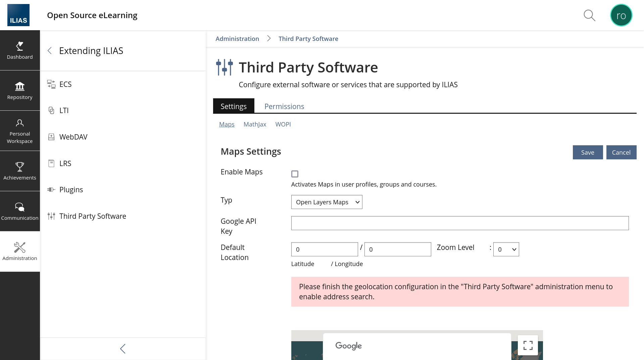Select the MathJax sub-tab

coord(255,124)
